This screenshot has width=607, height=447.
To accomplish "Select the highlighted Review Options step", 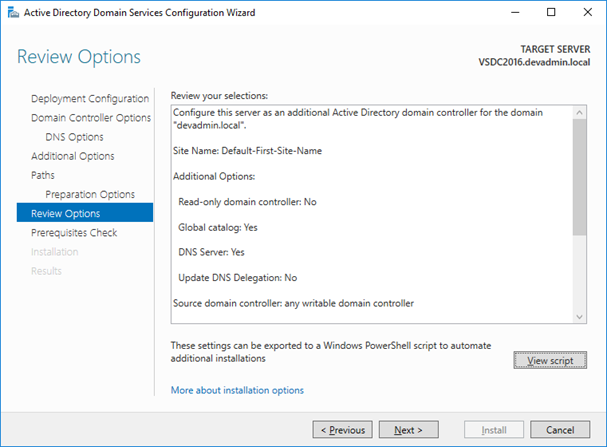I will [85, 213].
